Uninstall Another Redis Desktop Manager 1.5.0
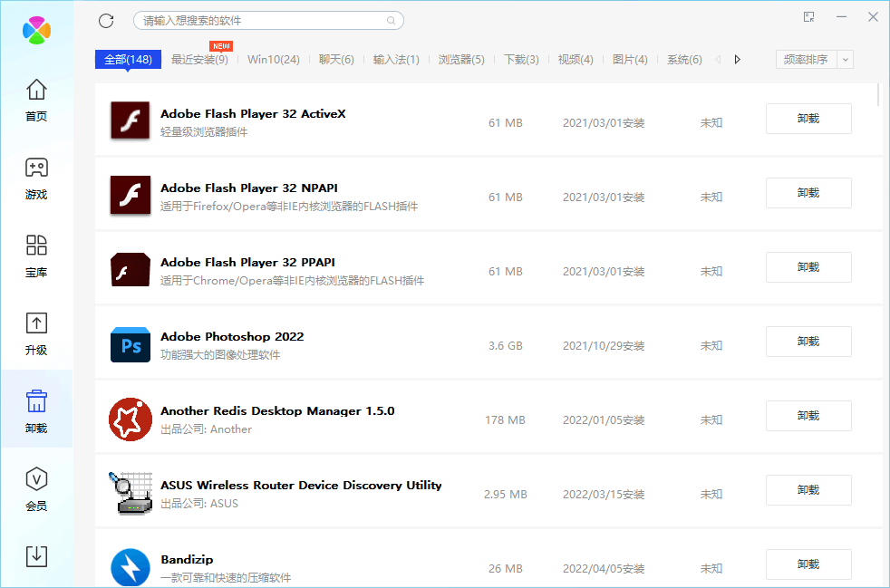The image size is (890, 588). click(x=808, y=416)
